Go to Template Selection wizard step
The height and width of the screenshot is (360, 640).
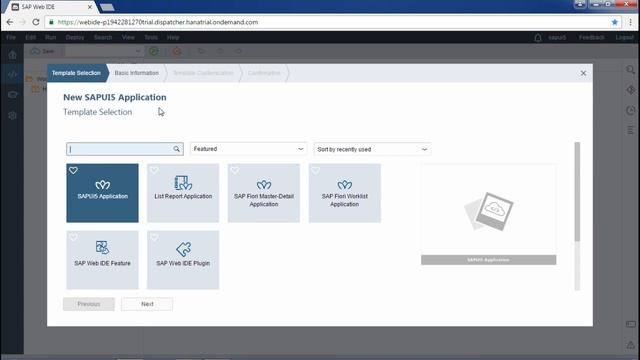(76, 73)
